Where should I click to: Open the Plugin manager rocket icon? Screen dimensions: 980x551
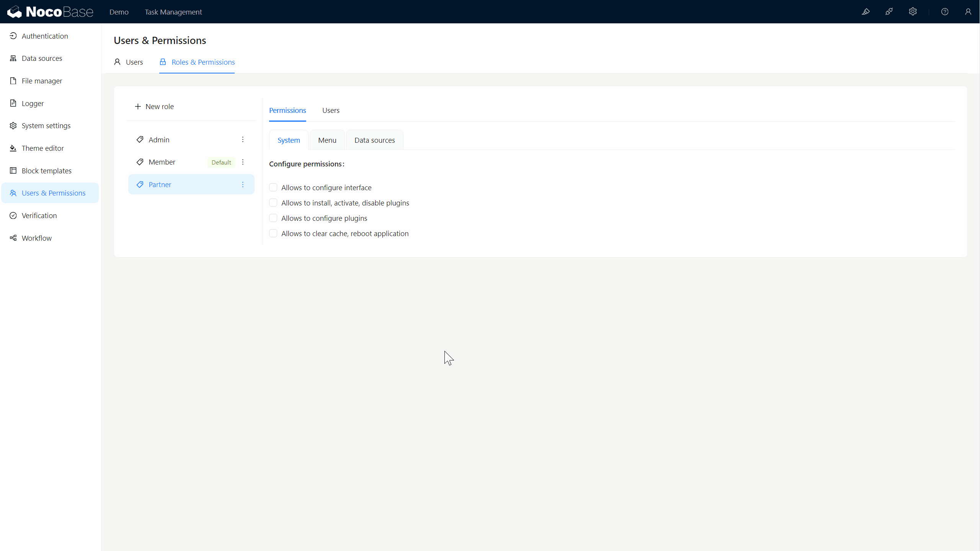click(x=889, y=11)
